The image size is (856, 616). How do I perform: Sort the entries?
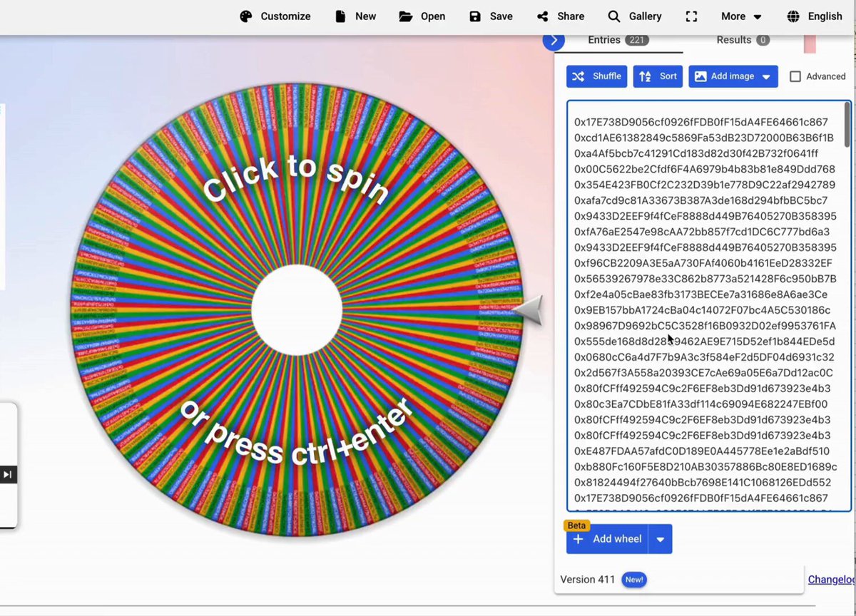(658, 76)
